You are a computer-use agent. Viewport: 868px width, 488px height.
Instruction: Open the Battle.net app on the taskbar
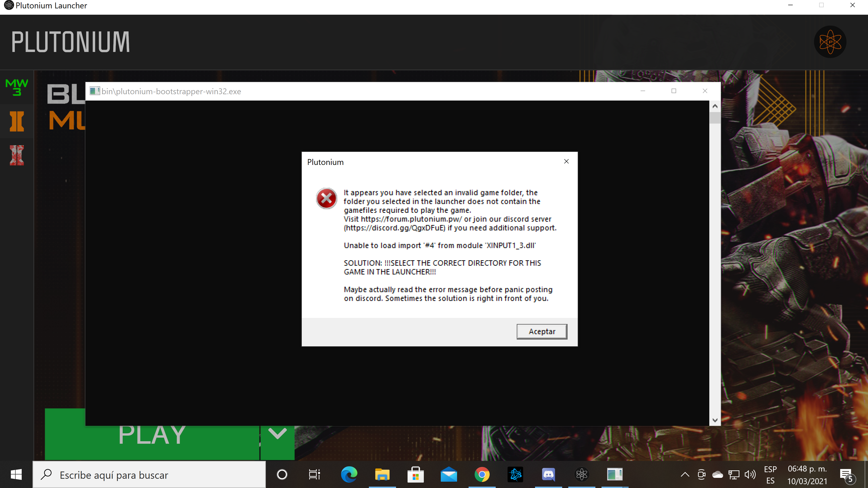click(x=515, y=474)
